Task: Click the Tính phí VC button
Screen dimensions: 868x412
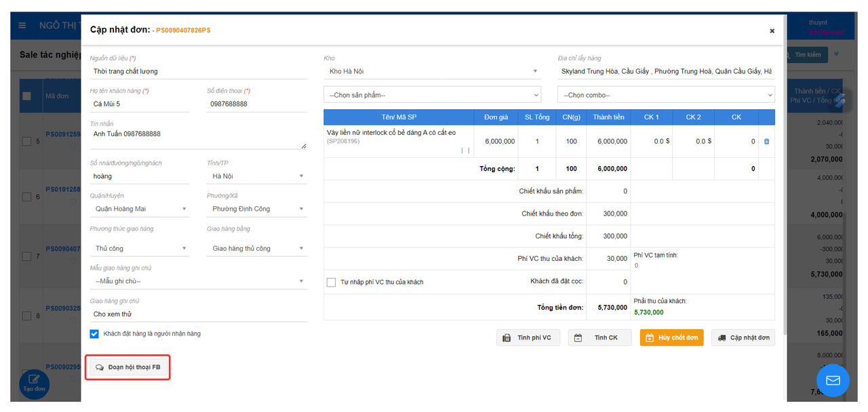Action: (x=528, y=338)
